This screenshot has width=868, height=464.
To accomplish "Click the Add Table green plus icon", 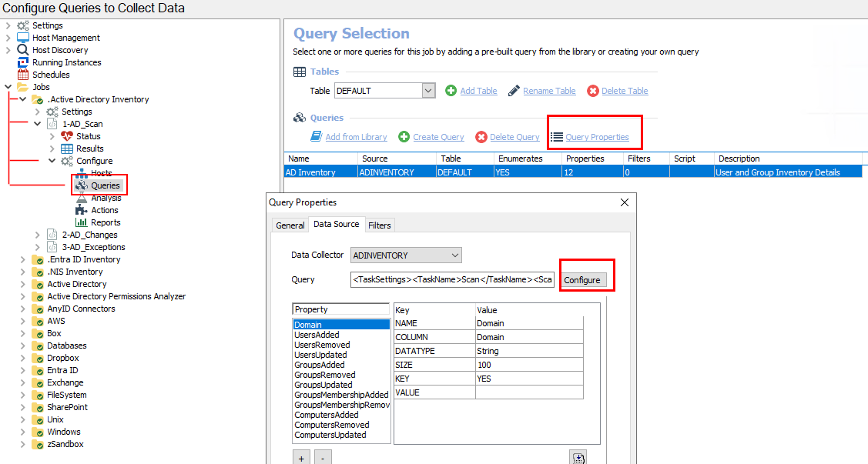I will click(x=451, y=91).
